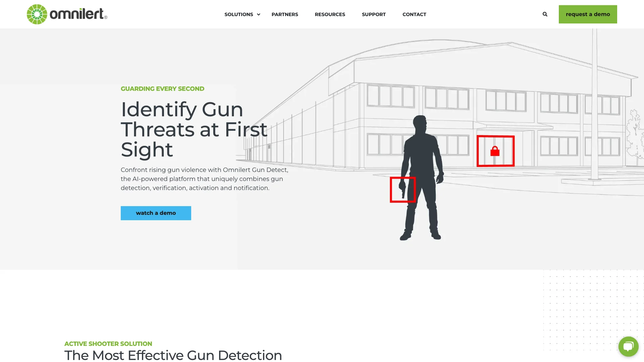644x362 pixels.
Task: Click the search icon in navigation
Action: (545, 14)
